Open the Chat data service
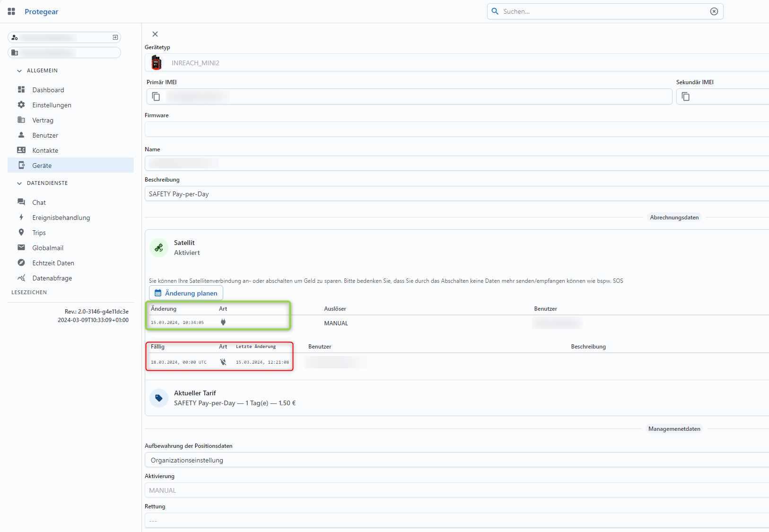This screenshot has height=532, width=769. [39, 202]
